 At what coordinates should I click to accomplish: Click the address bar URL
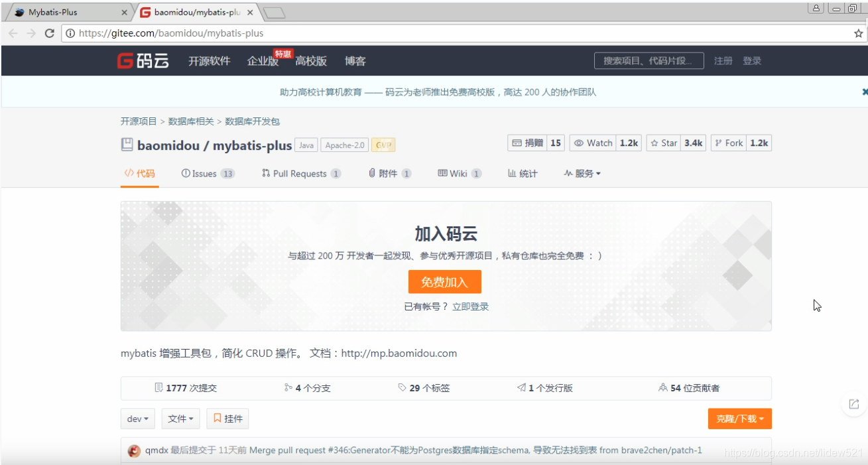coord(171,33)
